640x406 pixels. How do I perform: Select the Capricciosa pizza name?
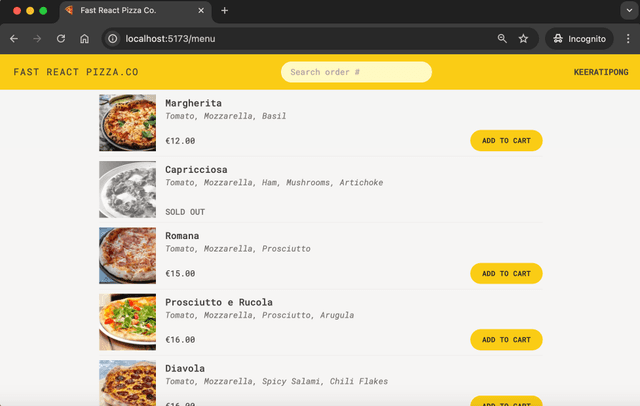point(196,169)
